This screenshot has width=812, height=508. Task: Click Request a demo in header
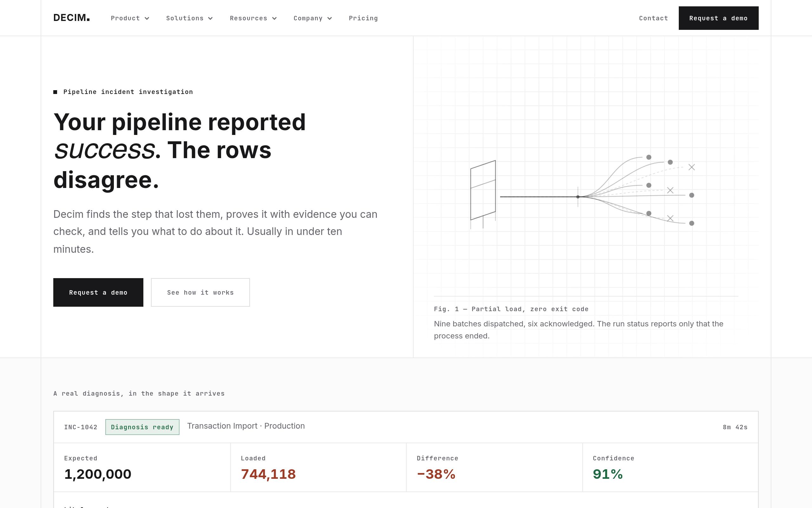(718, 18)
